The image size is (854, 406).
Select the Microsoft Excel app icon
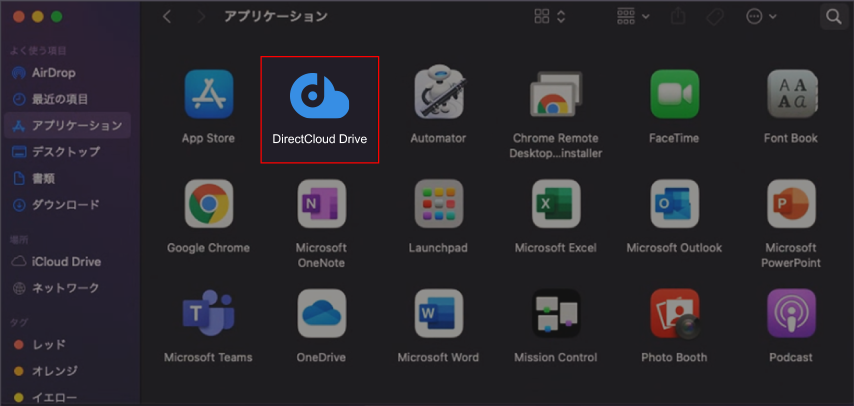(x=556, y=204)
